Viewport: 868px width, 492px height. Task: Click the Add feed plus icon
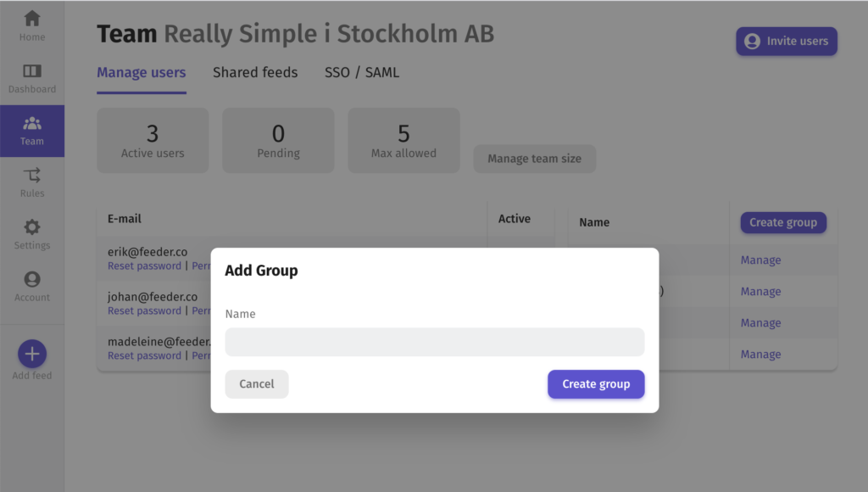[x=32, y=354]
